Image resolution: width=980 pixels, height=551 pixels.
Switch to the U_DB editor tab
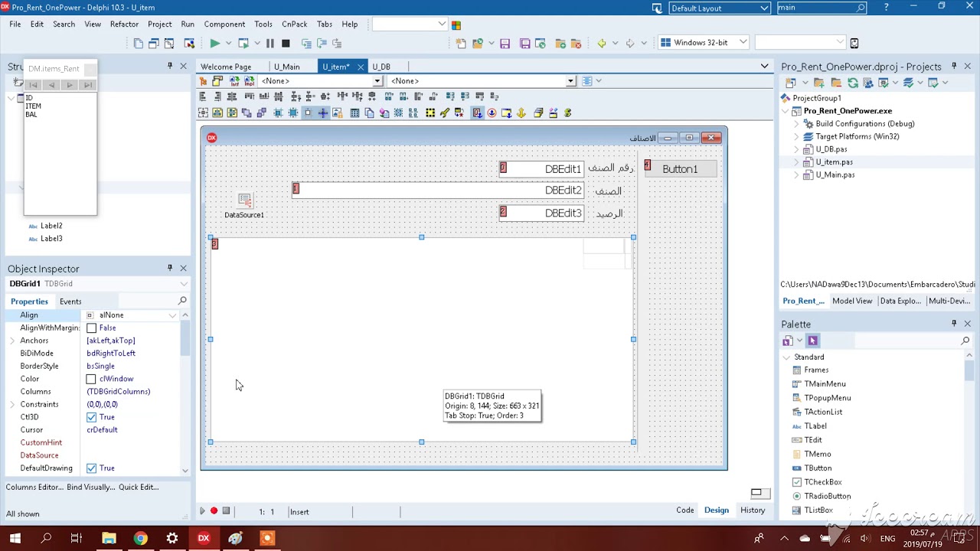click(381, 67)
